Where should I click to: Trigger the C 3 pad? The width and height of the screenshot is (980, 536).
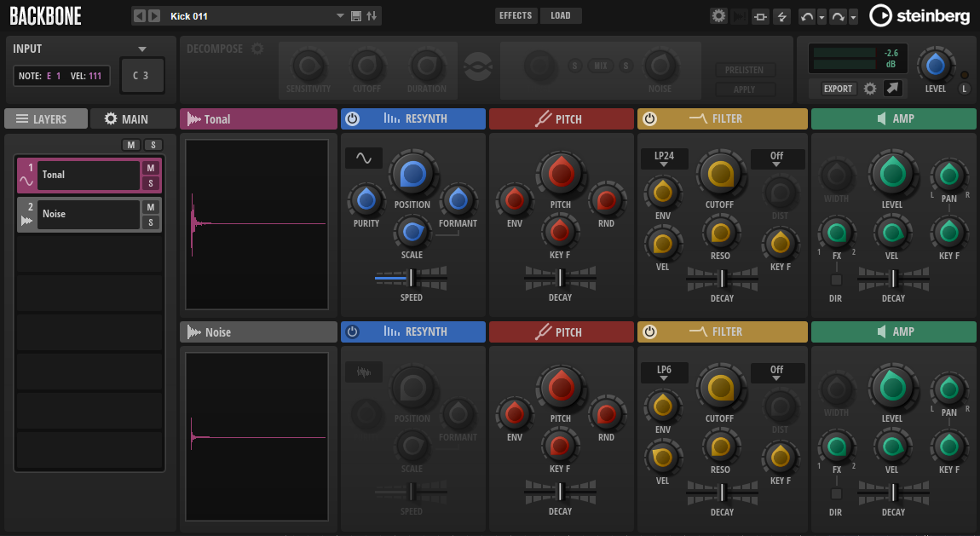coord(141,76)
